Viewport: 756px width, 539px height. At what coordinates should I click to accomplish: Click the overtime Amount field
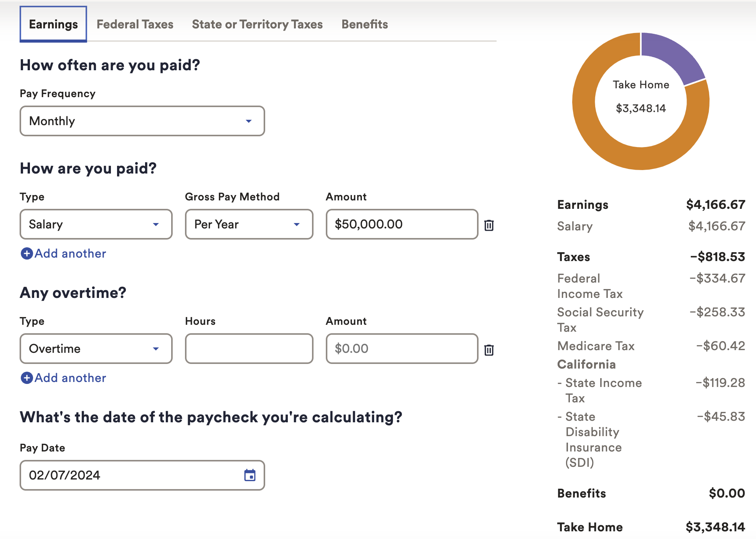pyautogui.click(x=401, y=349)
